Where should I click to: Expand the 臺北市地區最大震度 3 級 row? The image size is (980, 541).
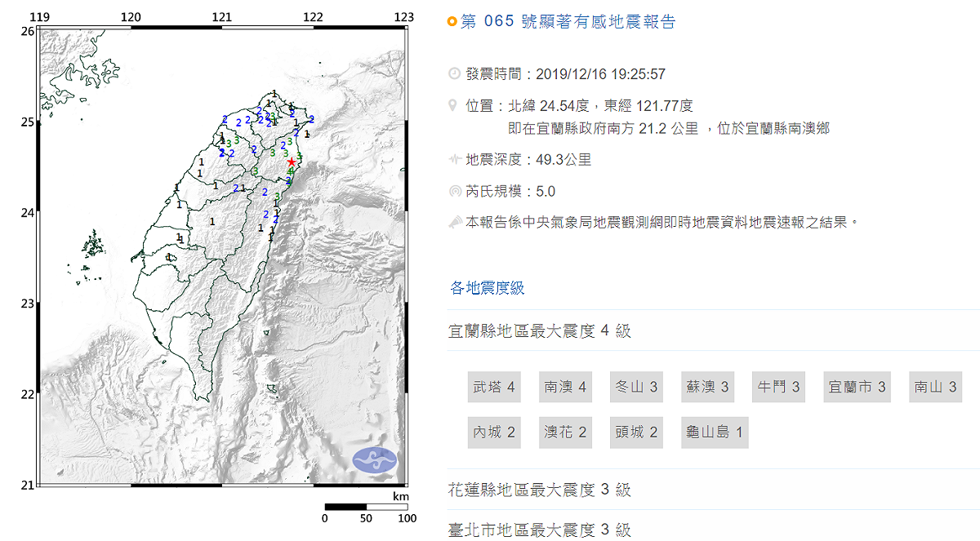pyautogui.click(x=714, y=528)
